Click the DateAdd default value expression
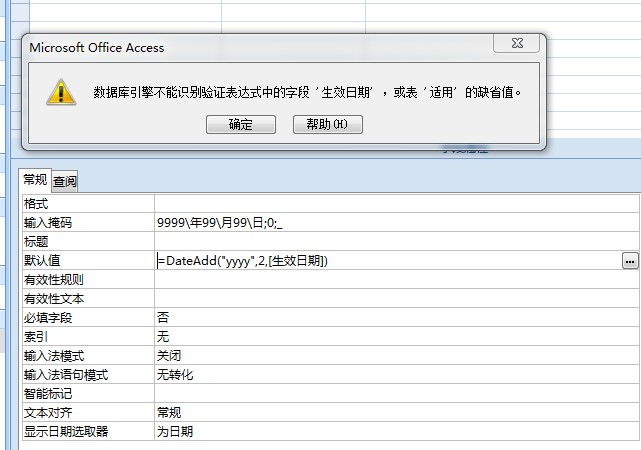The width and height of the screenshot is (641, 450). pos(243,261)
